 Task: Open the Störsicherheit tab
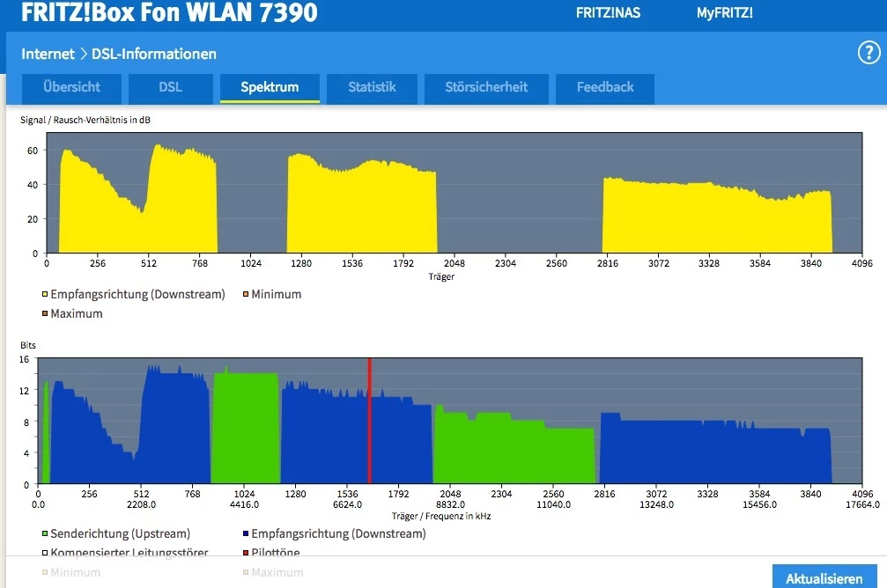click(486, 88)
